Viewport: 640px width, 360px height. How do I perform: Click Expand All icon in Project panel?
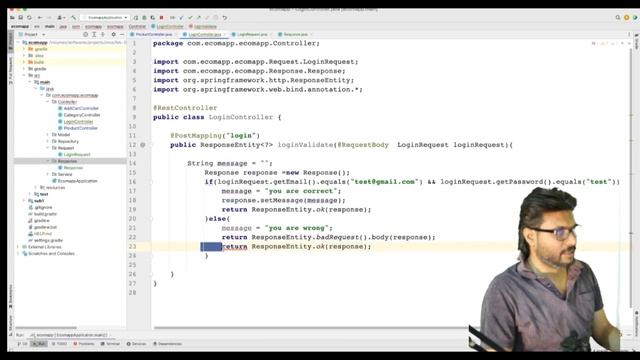94,34
